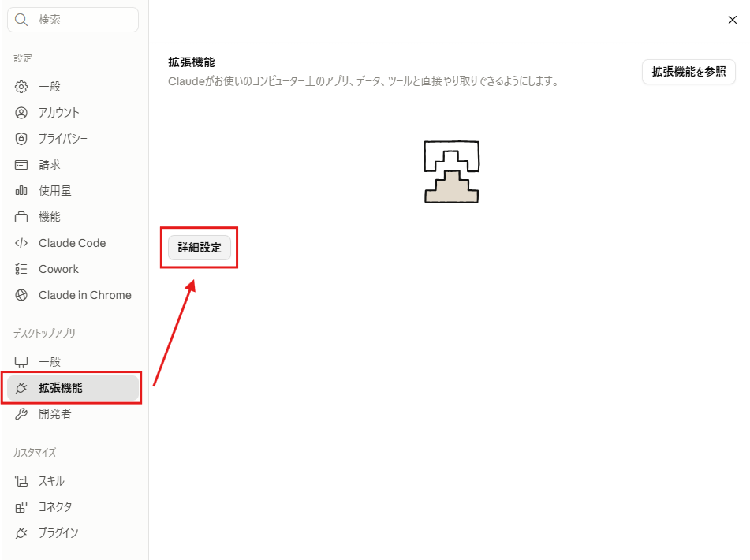Click the プライバシー shield lock icon
This screenshot has height=560, width=750.
[21, 139]
